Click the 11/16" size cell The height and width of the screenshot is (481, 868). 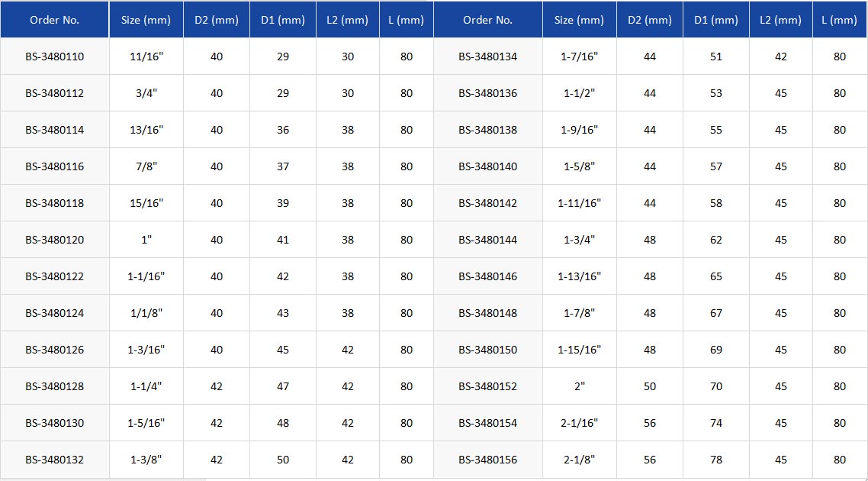[x=146, y=56]
